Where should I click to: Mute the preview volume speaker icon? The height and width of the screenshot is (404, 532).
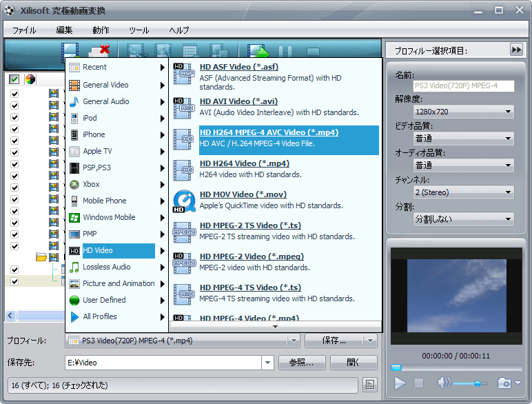click(x=444, y=383)
